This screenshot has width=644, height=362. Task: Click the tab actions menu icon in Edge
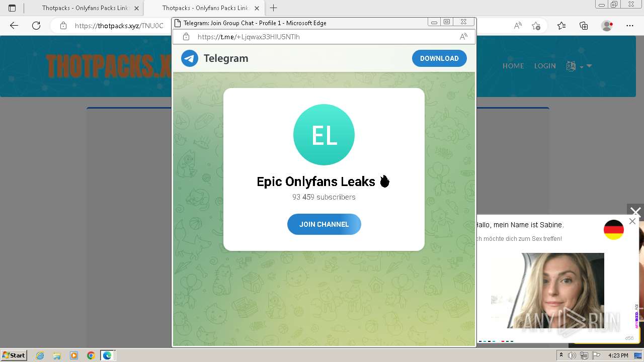click(12, 8)
